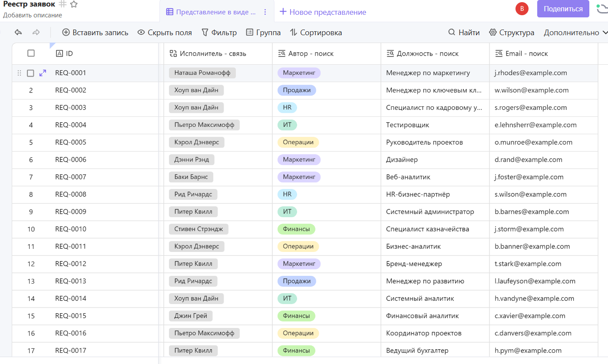Click the link icon in Исполнитель - связь header
Image resolution: width=608 pixels, height=364 pixels.
coord(173,54)
